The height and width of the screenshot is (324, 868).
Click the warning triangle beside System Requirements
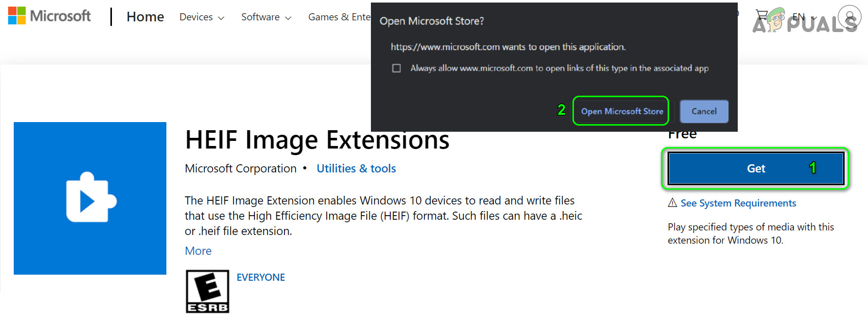pyautogui.click(x=672, y=203)
